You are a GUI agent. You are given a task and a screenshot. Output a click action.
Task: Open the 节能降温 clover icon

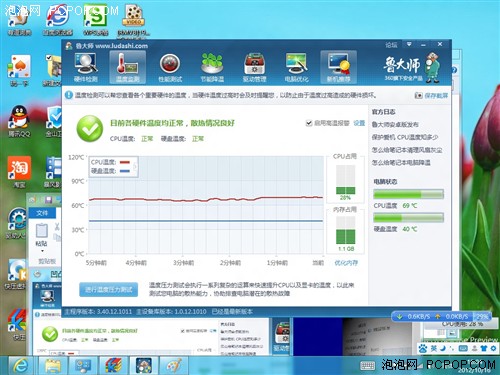point(212,67)
